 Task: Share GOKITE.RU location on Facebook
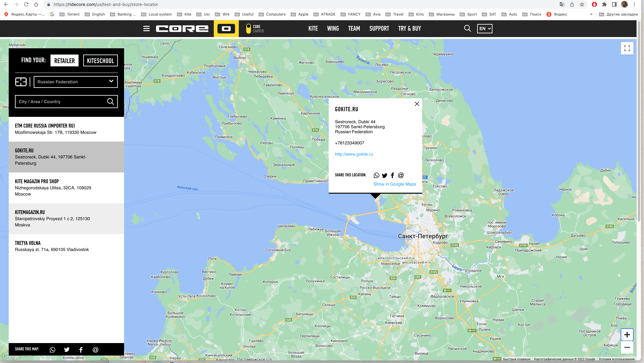tap(392, 175)
